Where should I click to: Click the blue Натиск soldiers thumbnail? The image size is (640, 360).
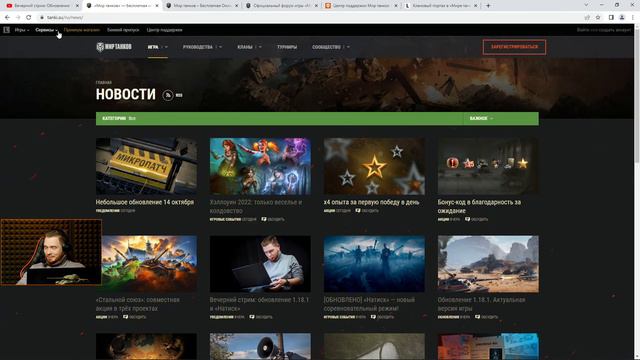pos(374,264)
